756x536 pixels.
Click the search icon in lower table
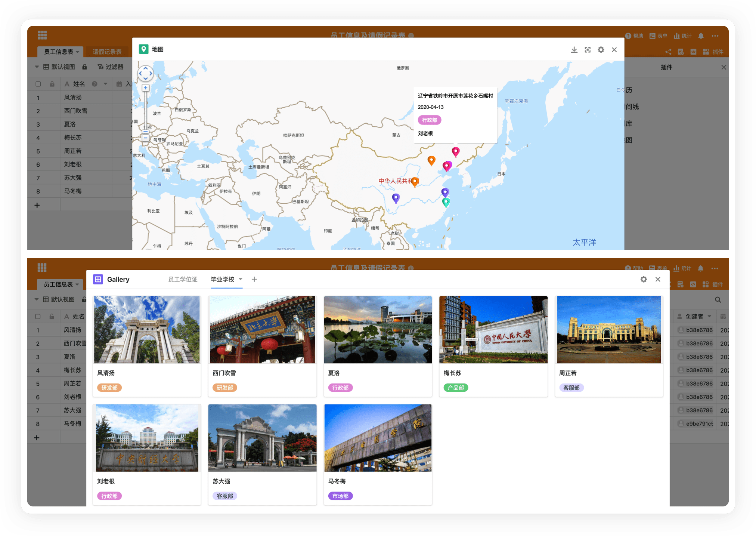[x=718, y=300]
